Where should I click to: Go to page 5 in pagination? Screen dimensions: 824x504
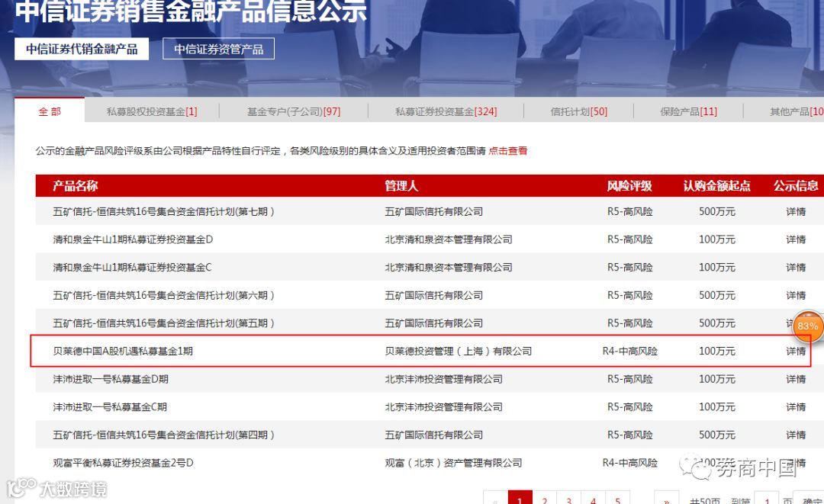(618, 498)
